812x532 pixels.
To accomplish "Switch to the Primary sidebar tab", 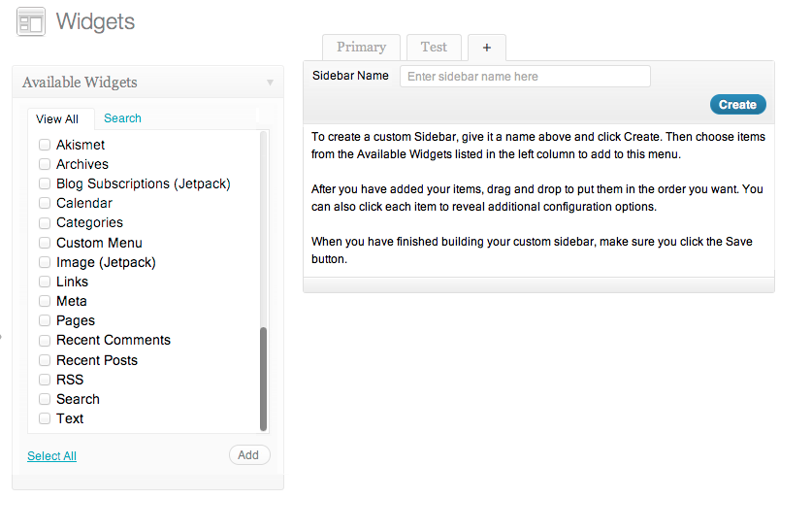I will click(361, 48).
